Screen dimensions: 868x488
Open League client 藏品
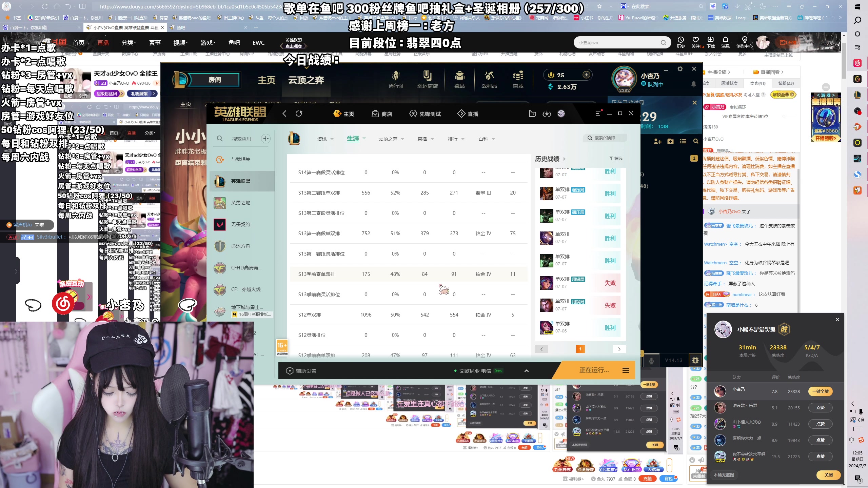[459, 80]
